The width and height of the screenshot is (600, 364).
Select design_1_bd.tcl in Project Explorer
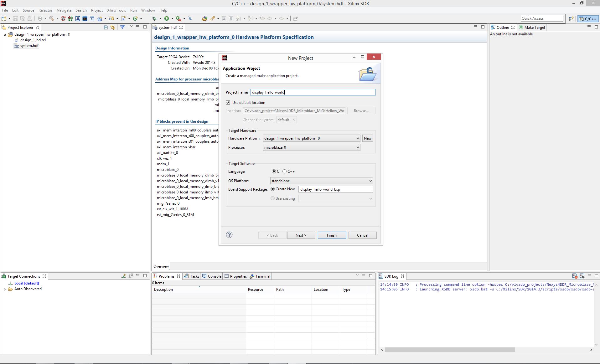coord(33,40)
